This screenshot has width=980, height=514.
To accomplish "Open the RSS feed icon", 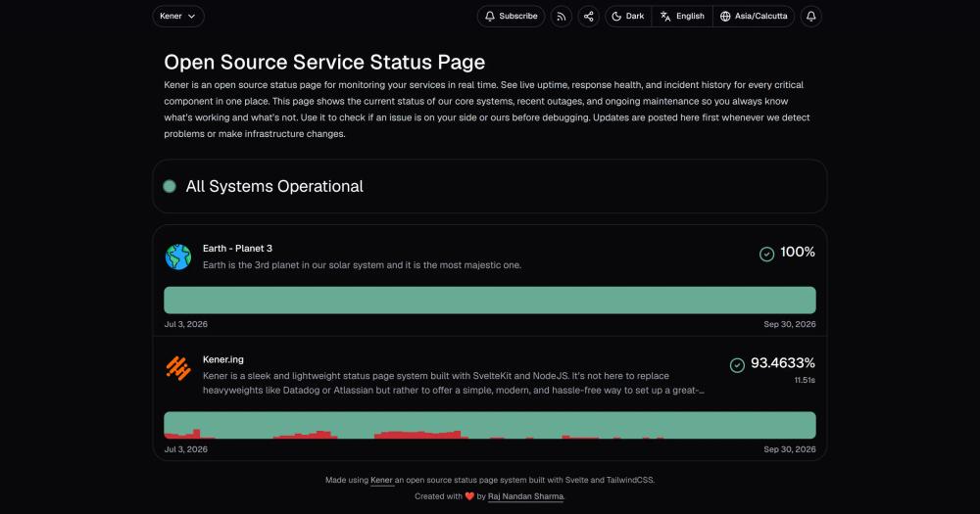I will (562, 17).
